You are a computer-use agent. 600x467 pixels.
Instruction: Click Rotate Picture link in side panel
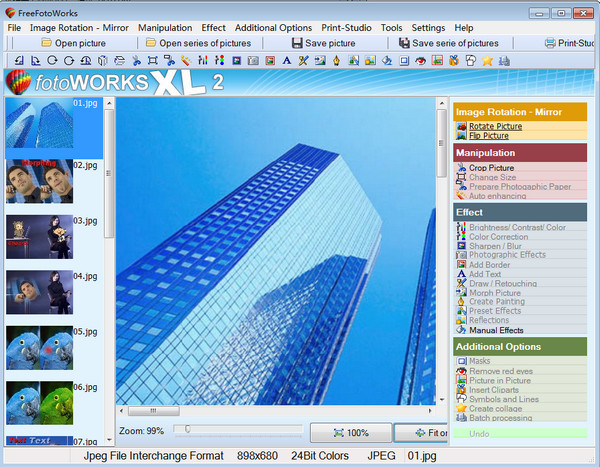pos(495,127)
